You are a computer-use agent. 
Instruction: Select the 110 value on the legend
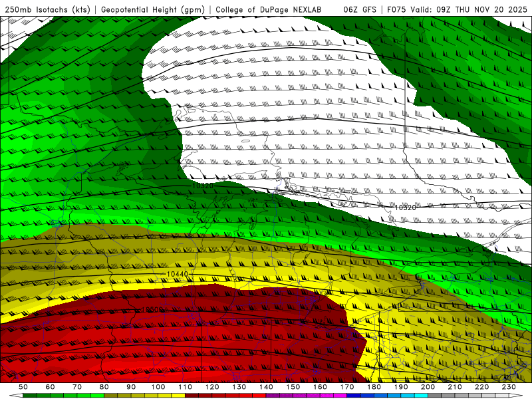[186, 387]
